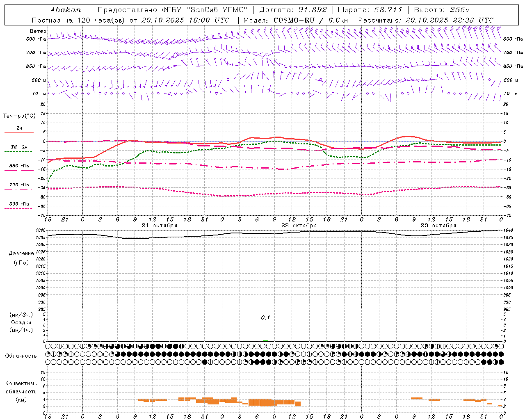Select the '(мм/3ч.)' precipitation unit label
This screenshot has width=525, height=420.
(x=21, y=315)
